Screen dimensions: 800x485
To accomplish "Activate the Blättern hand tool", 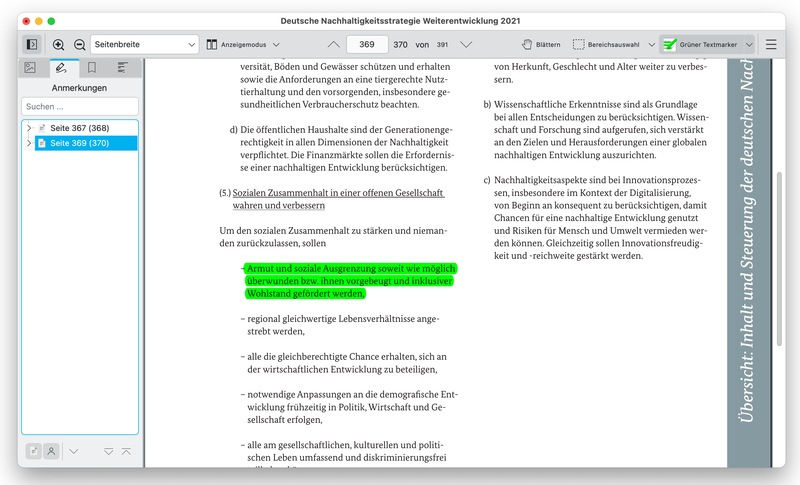I will (541, 44).
